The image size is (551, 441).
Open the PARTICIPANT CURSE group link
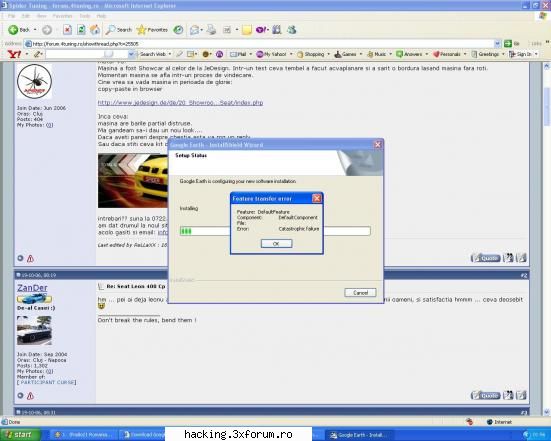click(x=46, y=382)
